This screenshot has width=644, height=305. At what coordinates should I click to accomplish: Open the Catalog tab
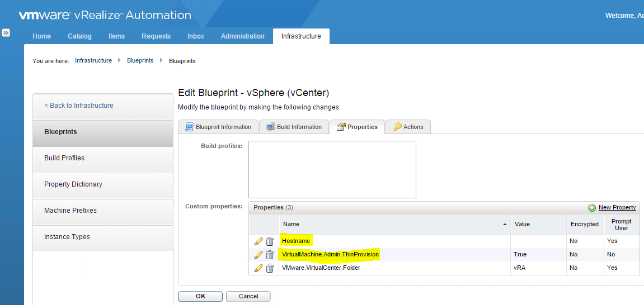pyautogui.click(x=79, y=36)
